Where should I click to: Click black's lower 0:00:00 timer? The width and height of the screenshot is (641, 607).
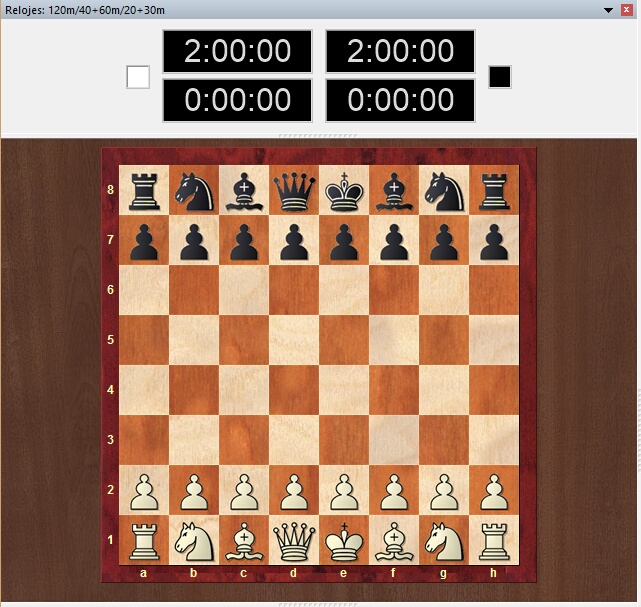point(400,100)
